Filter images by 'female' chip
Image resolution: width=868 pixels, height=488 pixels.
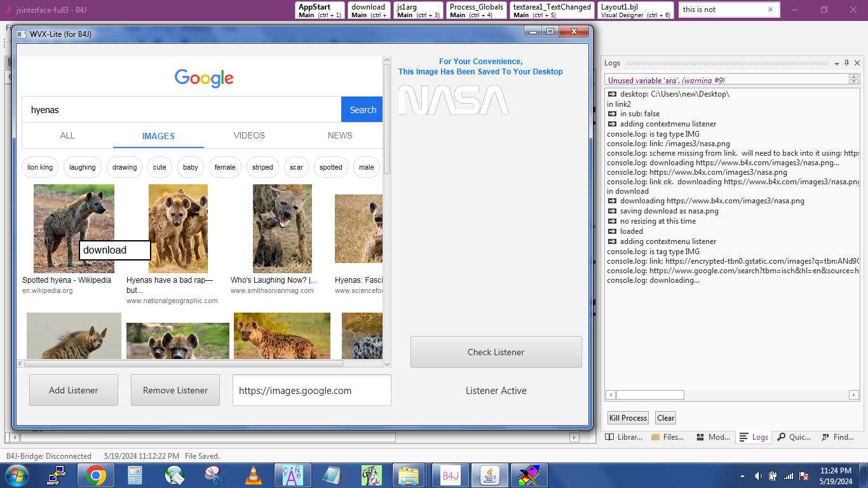click(225, 167)
